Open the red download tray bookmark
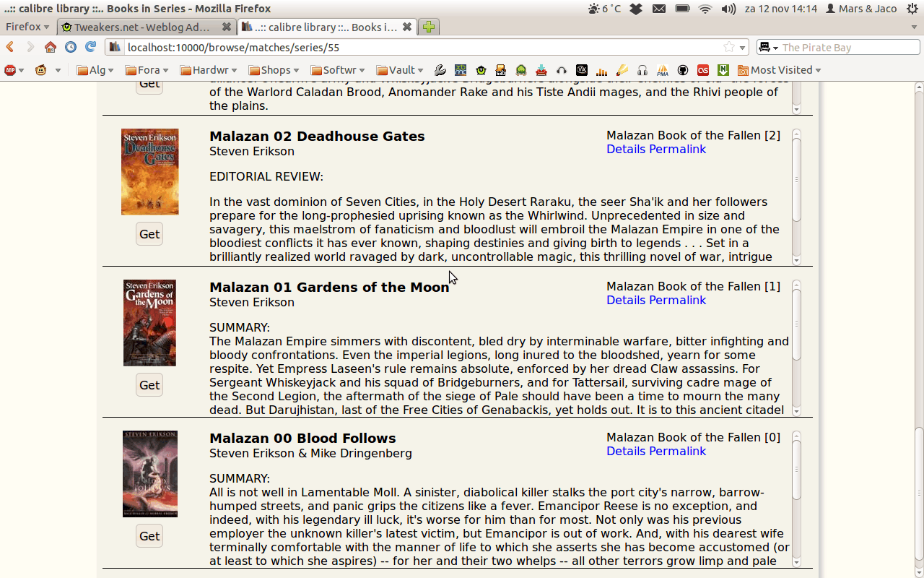924x578 pixels. 541,70
